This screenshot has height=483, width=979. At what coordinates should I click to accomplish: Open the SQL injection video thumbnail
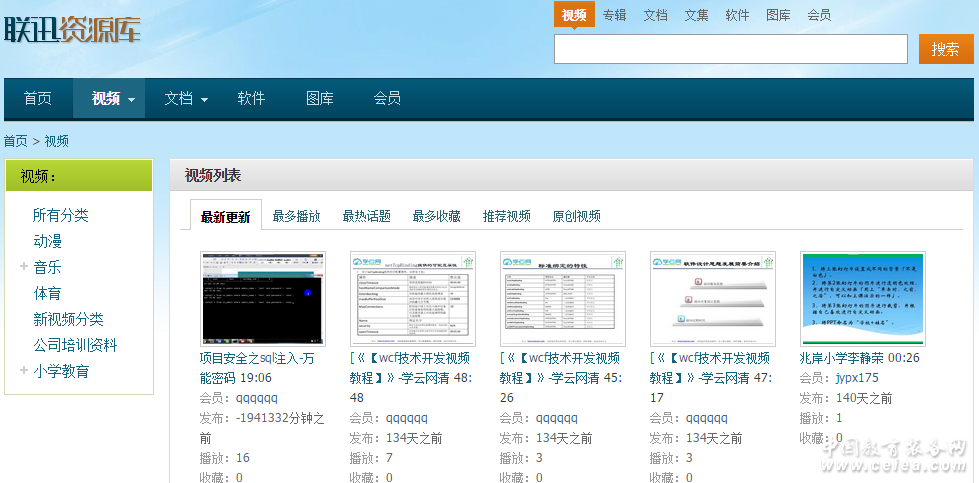coord(263,299)
